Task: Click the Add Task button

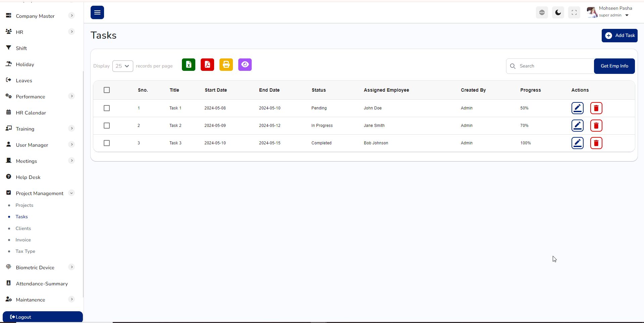Action: coord(619,36)
